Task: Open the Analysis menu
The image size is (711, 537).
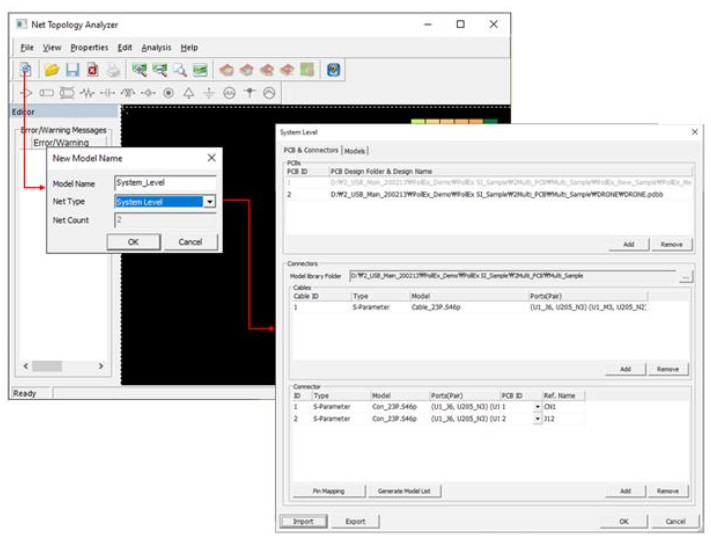Action: pos(155,47)
